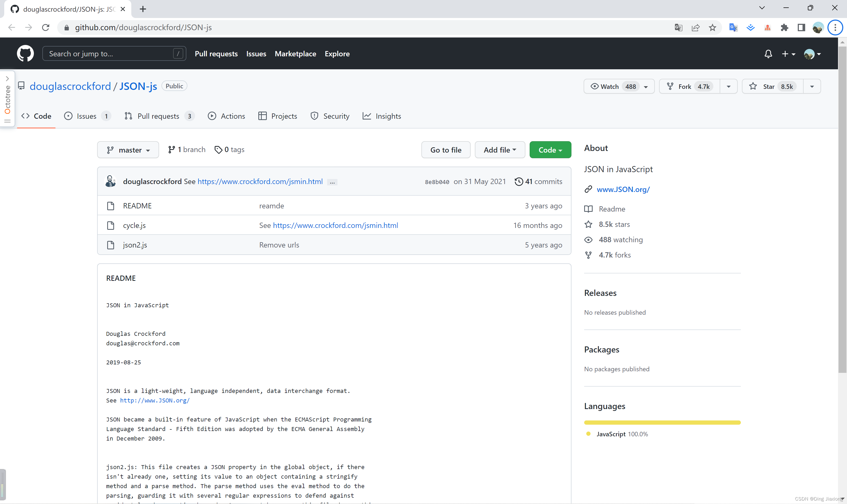The image size is (847, 504).
Task: Open the Star lists dropdown arrow
Action: 812,86
